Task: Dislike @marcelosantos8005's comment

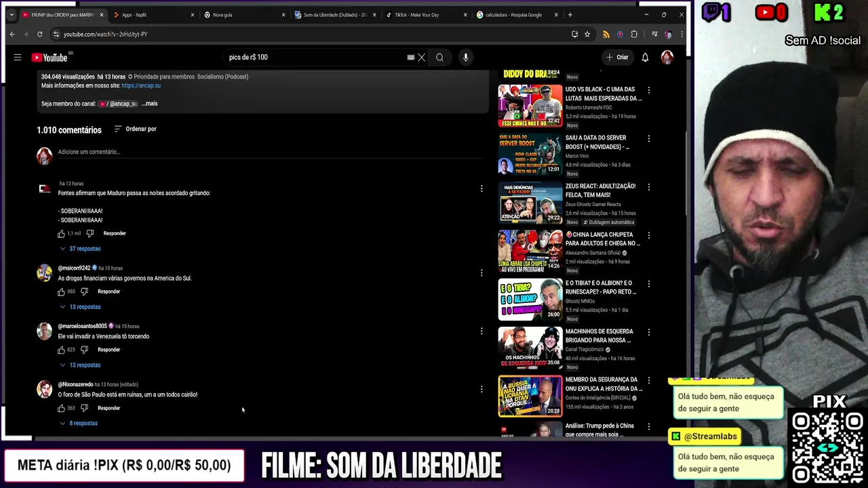Action: point(84,350)
